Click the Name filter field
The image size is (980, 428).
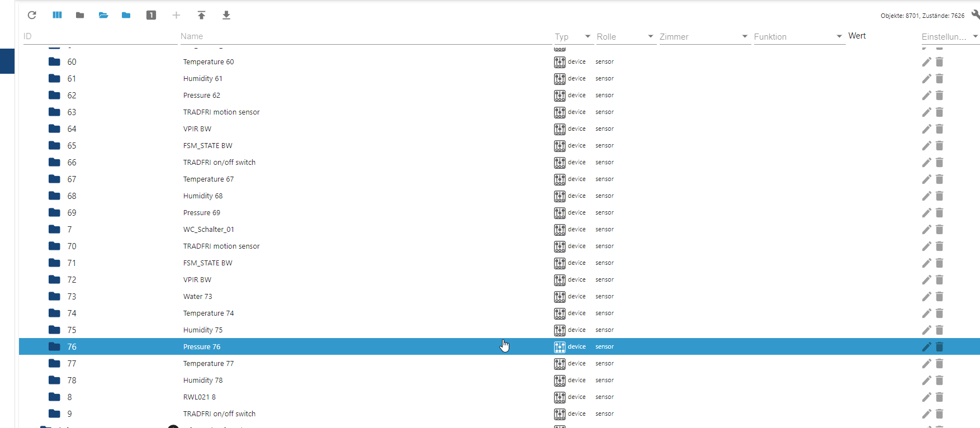point(366,36)
